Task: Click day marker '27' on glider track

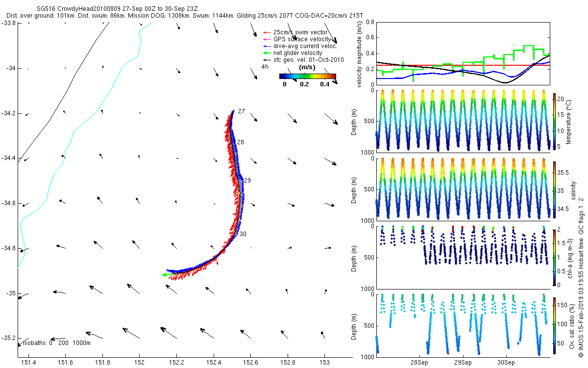Action: click(x=241, y=111)
